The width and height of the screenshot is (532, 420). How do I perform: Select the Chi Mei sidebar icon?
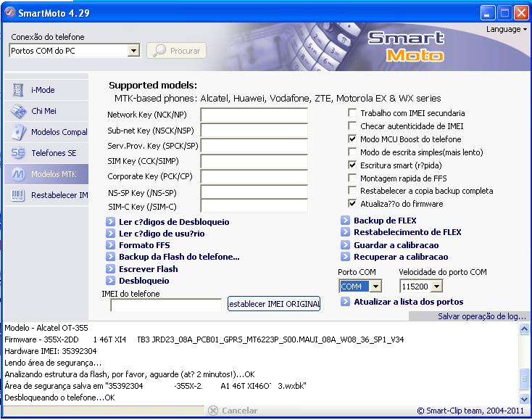click(18, 112)
